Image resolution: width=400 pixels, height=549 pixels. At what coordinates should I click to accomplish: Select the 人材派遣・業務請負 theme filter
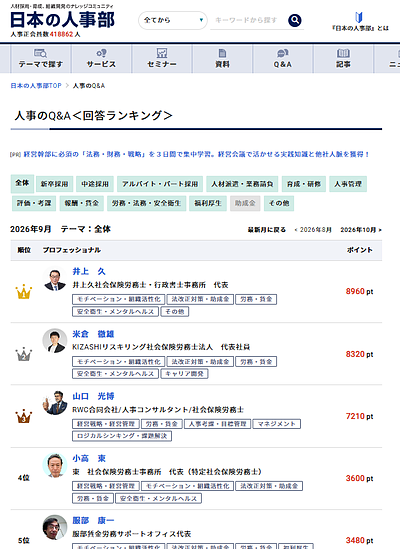tap(242, 184)
